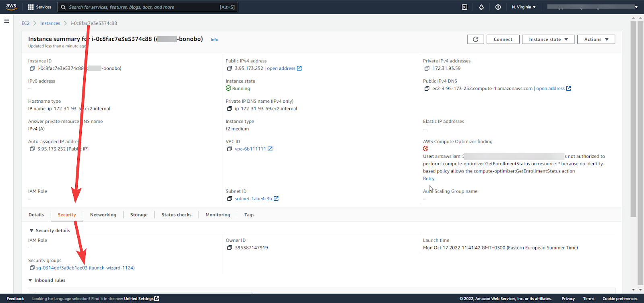Open the Unified Settings link
Viewport: 644px width, 303px height.
click(x=138, y=299)
